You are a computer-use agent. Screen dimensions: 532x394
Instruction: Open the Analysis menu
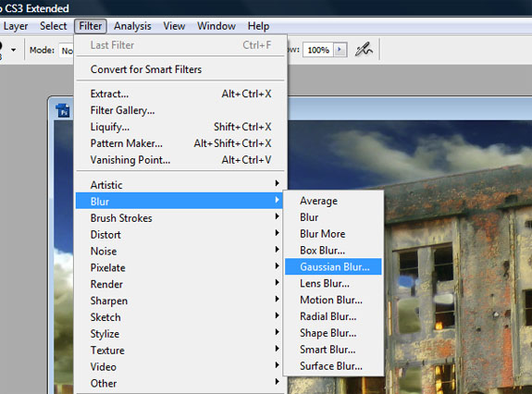pos(132,26)
